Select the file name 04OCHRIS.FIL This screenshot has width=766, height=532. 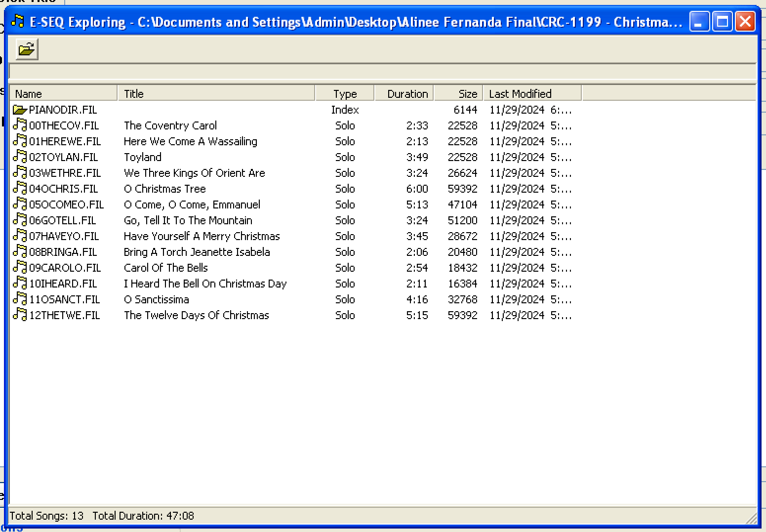(63, 189)
